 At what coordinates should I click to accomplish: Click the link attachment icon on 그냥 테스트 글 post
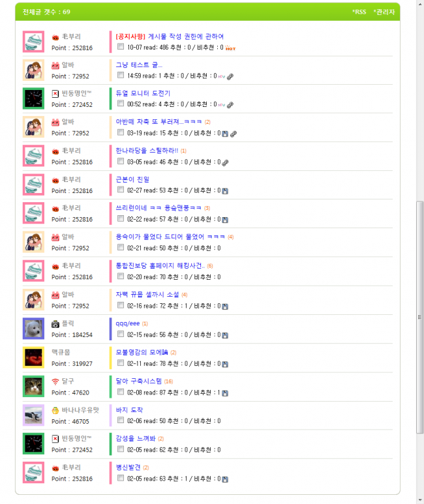(x=230, y=76)
